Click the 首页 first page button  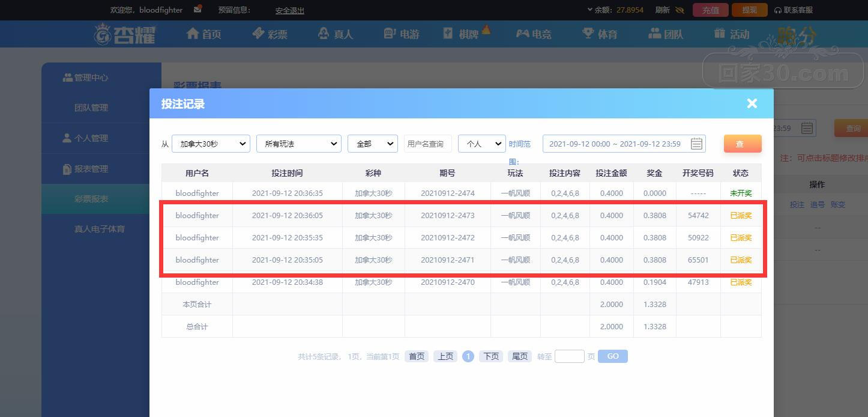tap(417, 356)
